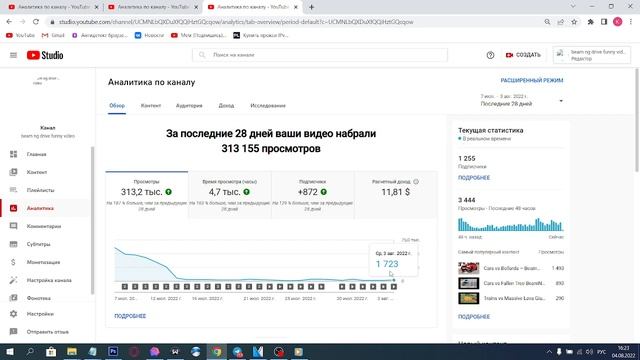Screen dimensions: 640x360
Task: Click ПОДРОБНЕЕ below the popular content list
Action: click(474, 316)
